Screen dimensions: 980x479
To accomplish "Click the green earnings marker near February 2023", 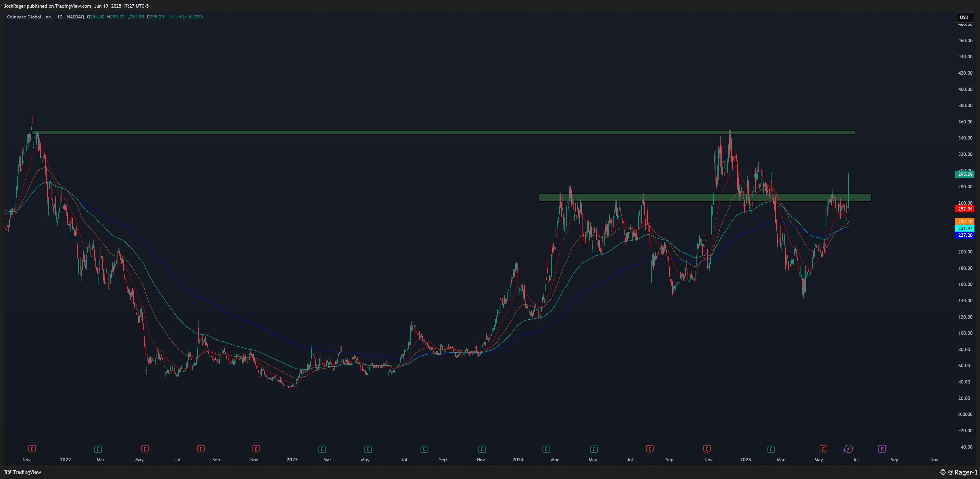I will coord(322,449).
